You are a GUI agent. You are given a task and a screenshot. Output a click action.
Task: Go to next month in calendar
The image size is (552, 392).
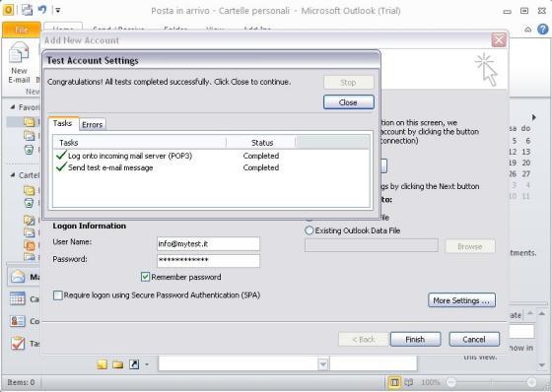coord(534,117)
